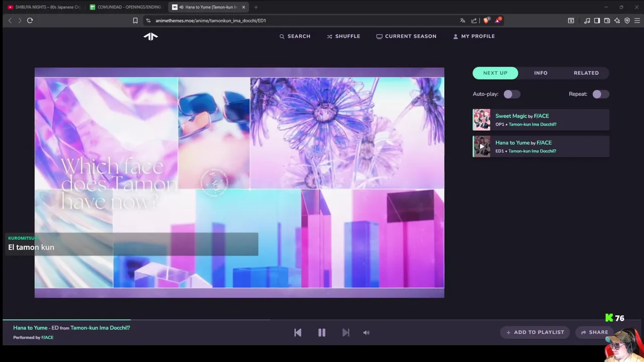Click Hana to Yume ED1 thumbnail
This screenshot has height=362, width=644.
[481, 147]
